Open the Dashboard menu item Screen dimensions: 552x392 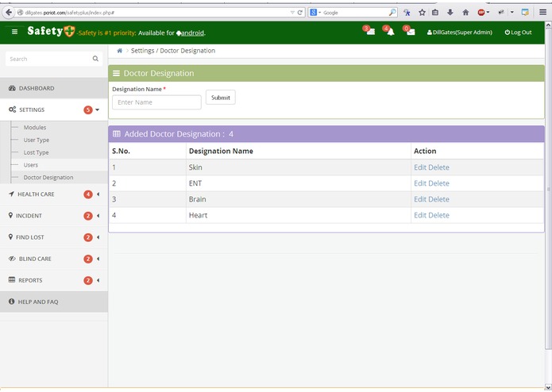pyautogui.click(x=54, y=88)
